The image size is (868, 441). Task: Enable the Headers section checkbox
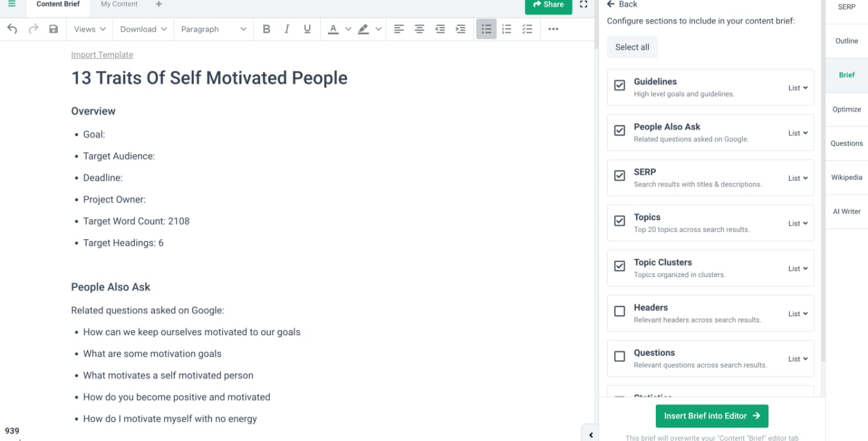620,311
